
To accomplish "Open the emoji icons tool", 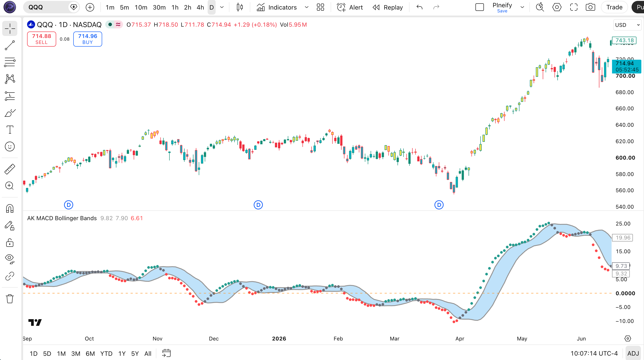I will click(10, 147).
